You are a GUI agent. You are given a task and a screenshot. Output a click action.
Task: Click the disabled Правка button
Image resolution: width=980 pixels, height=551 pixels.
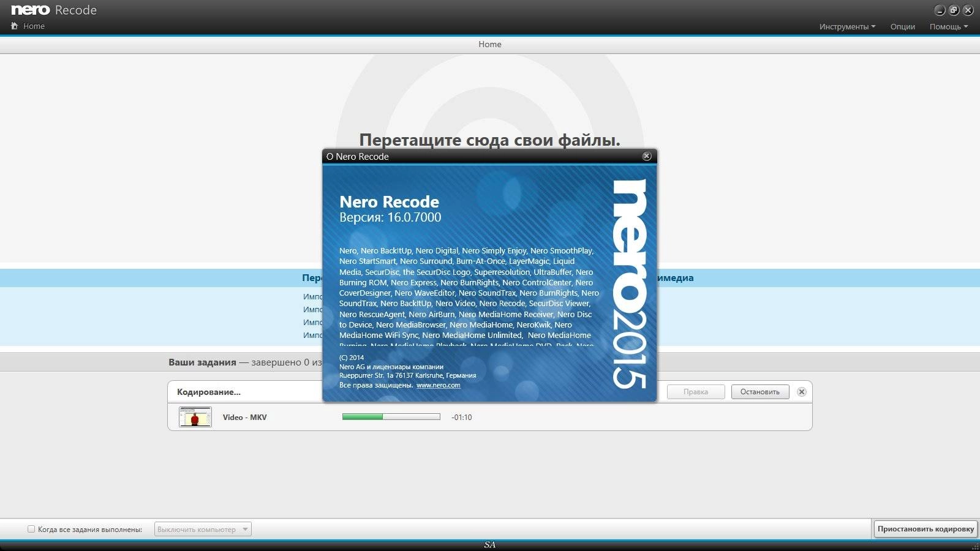696,392
